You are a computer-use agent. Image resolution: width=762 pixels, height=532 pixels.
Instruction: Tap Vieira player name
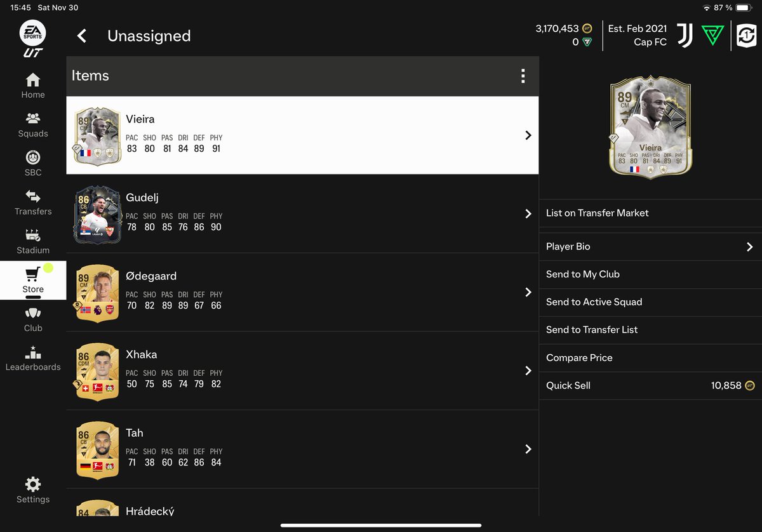[140, 119]
